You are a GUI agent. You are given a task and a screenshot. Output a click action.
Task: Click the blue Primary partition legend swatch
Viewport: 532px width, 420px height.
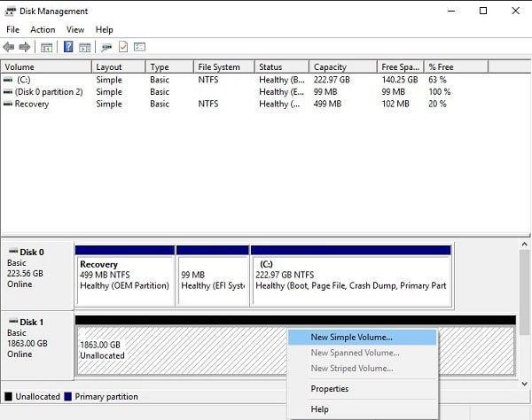(x=68, y=397)
